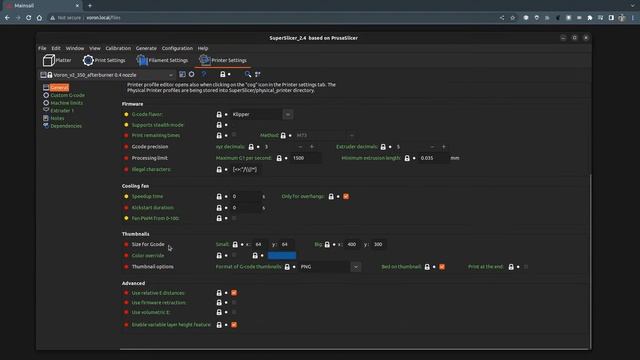Open the Help menu

(203, 48)
